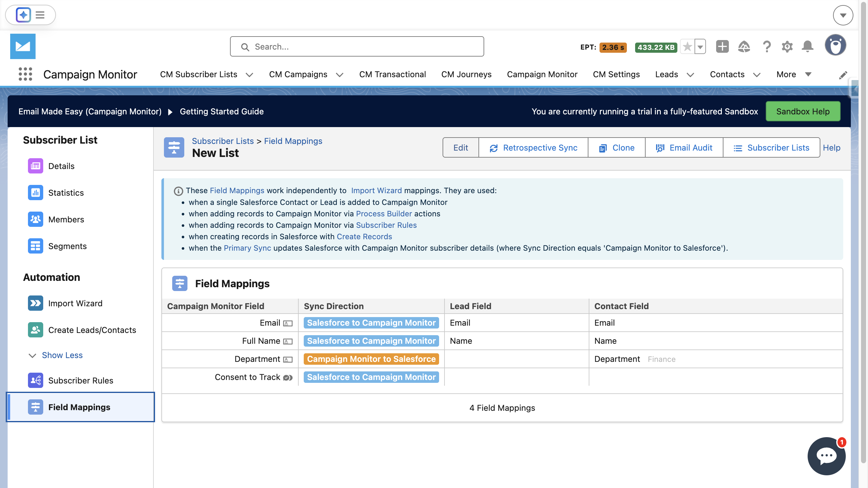Viewport: 868px width, 488px height.
Task: Expand the CM Campaigns tab chevron
Action: point(340,75)
